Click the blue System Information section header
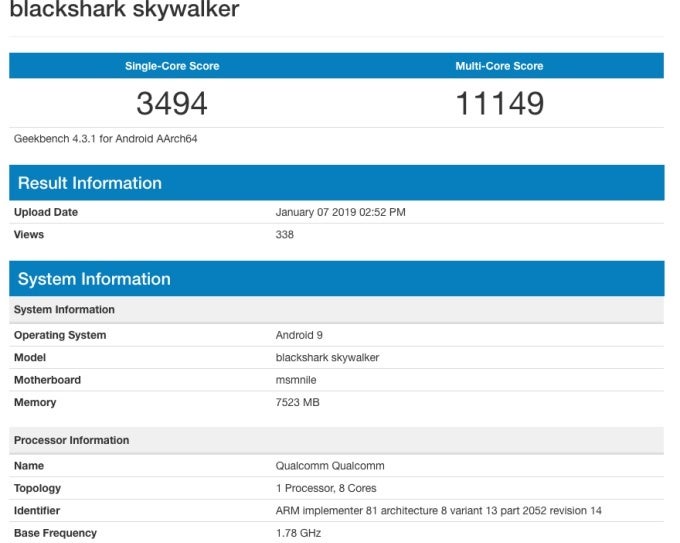Screen dimensions: 680x543 pos(337,278)
